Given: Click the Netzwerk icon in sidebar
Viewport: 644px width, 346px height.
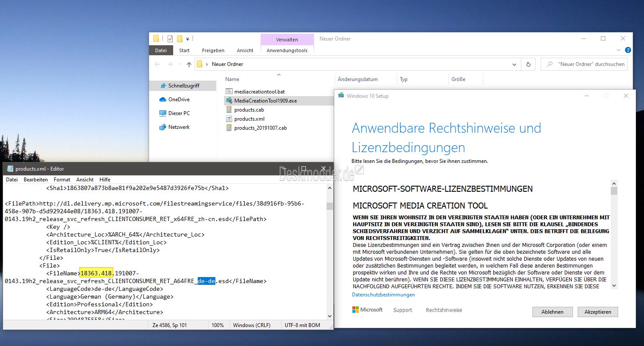Looking at the screenshot, I should pyautogui.click(x=163, y=127).
